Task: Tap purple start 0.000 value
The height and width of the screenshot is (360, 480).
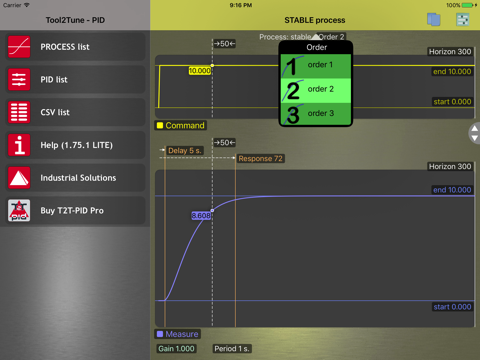Action: 452,307
